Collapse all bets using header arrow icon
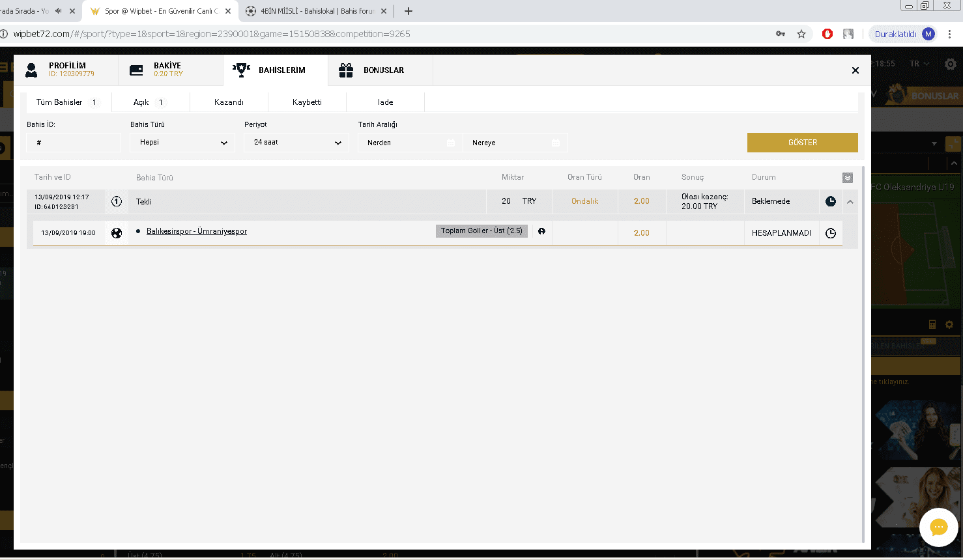Screen dimensions: 963x560 coord(848,178)
